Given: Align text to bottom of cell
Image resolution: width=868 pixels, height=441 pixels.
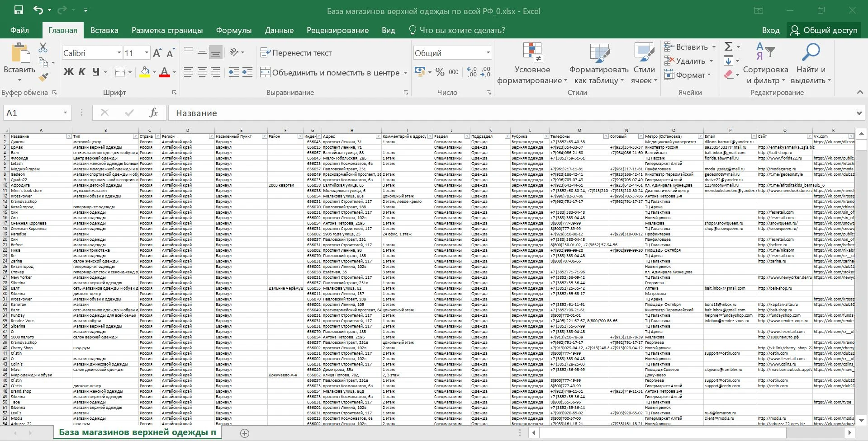Looking at the screenshot, I should [x=216, y=52].
